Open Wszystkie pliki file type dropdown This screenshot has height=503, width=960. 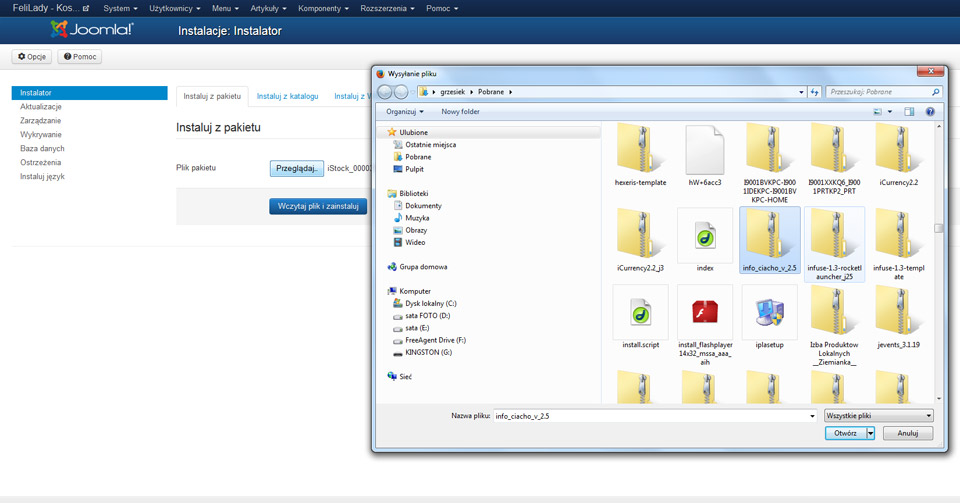[879, 415]
